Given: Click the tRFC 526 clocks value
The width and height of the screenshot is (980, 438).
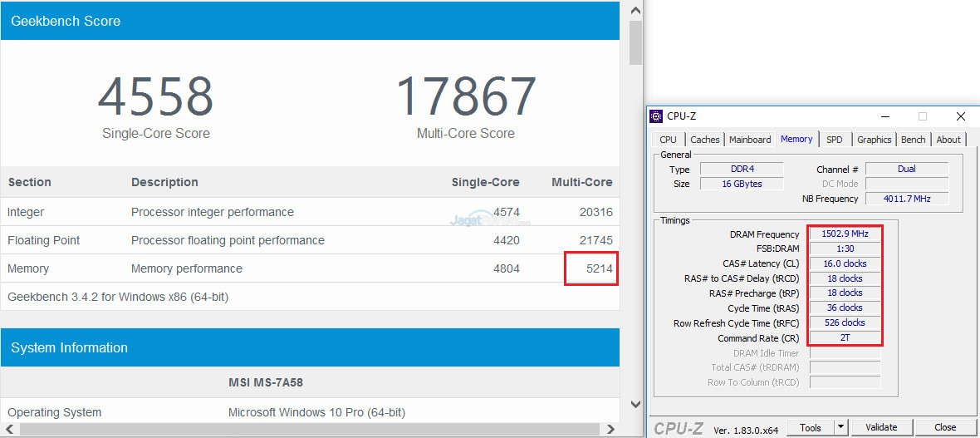Looking at the screenshot, I should [x=845, y=322].
